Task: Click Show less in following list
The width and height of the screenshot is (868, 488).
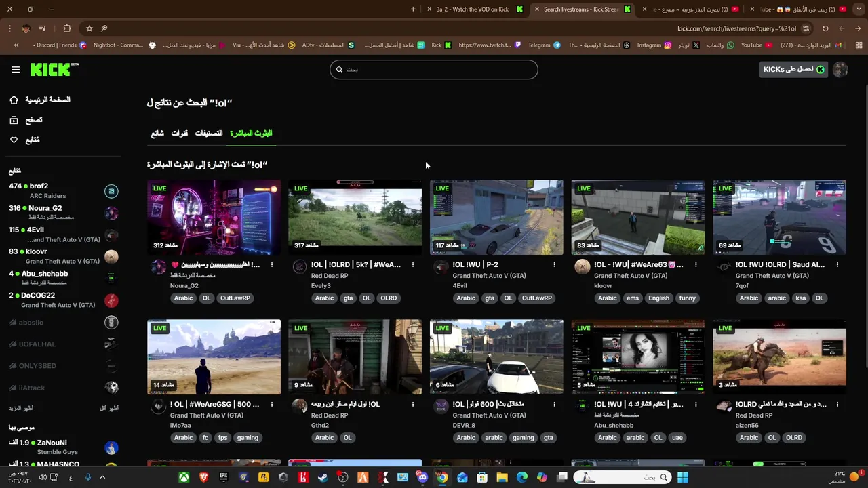Action: [x=109, y=408]
